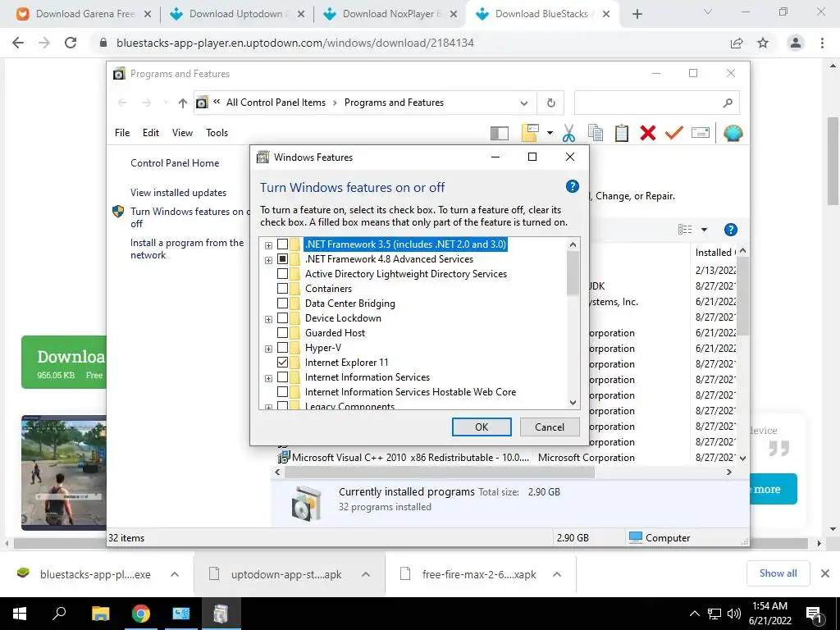Click the folder Views toolbar icon
This screenshot has width=840, height=630.
click(x=530, y=133)
